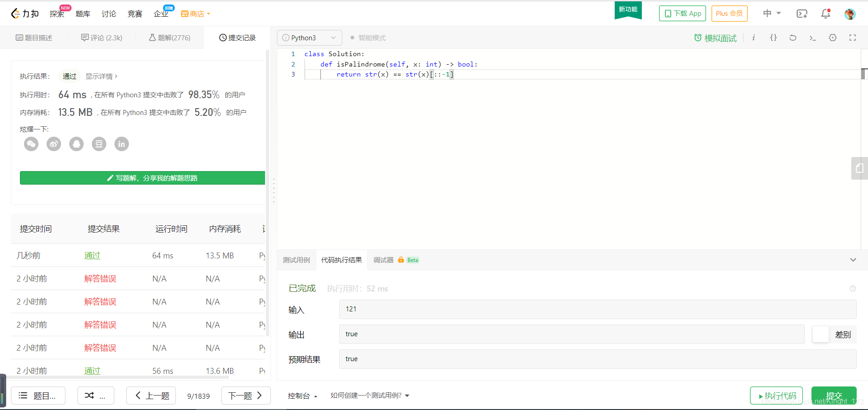Pick a random problem shuffle button

click(x=96, y=396)
